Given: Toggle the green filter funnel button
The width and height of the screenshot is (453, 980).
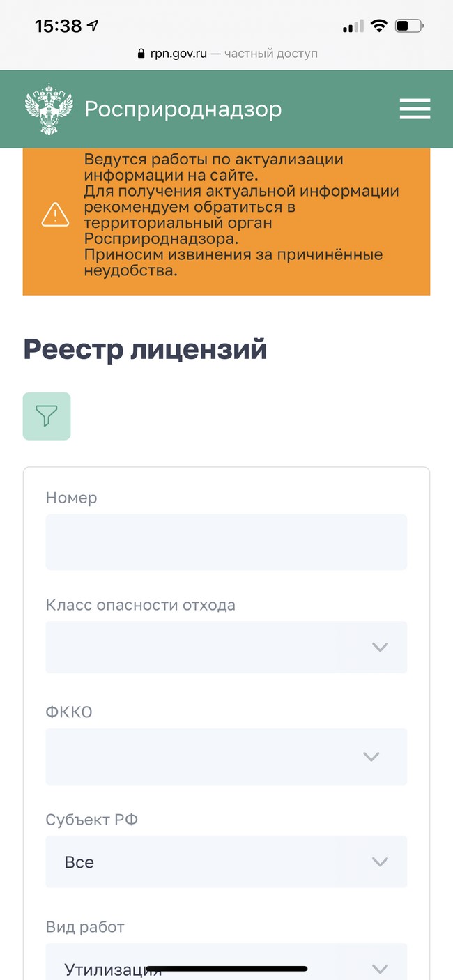Looking at the screenshot, I should tap(47, 416).
